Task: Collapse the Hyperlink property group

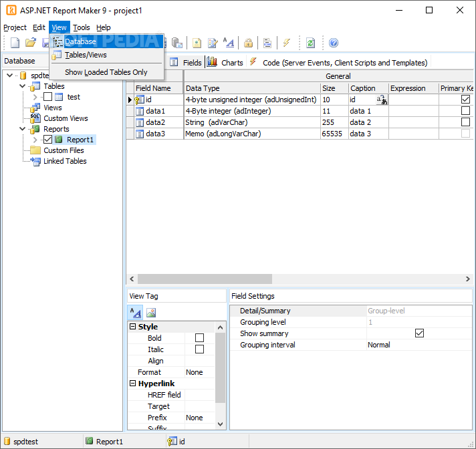Action: click(x=132, y=383)
